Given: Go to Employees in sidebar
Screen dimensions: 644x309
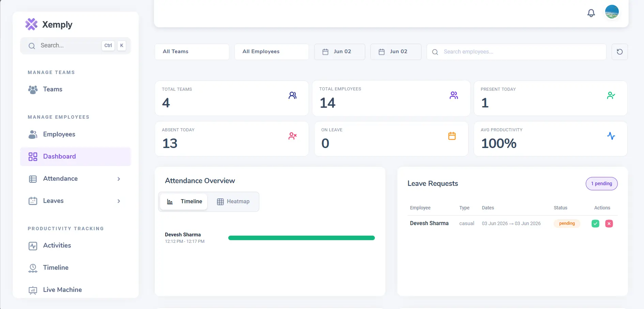Looking at the screenshot, I should point(76,134).
